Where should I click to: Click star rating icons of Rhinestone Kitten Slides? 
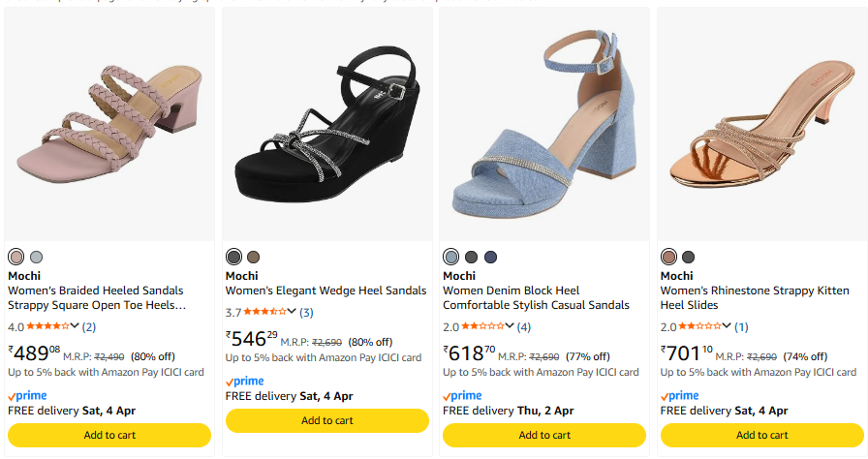pyautogui.click(x=699, y=326)
